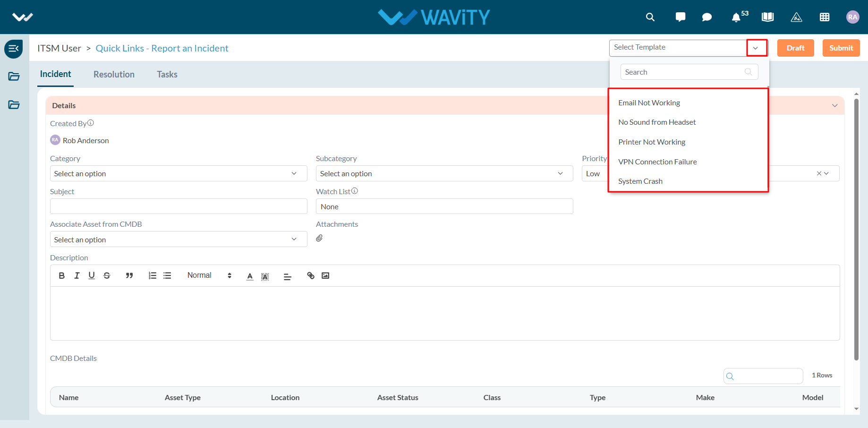Click the Subject input field
Viewport: 868px width, 428px height.
179,206
